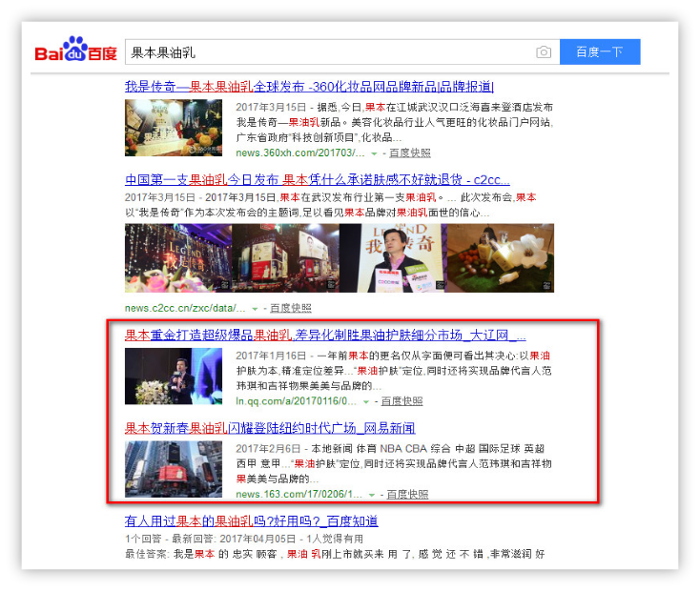Click the ln.qq.com/a/20170116 URL
The height and width of the screenshot is (591, 700).
coord(296,401)
